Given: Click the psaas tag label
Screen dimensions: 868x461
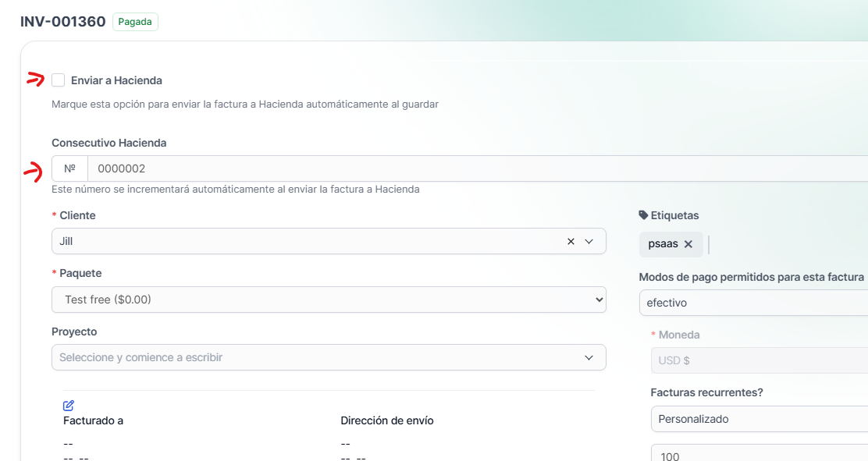Looking at the screenshot, I should (663, 244).
